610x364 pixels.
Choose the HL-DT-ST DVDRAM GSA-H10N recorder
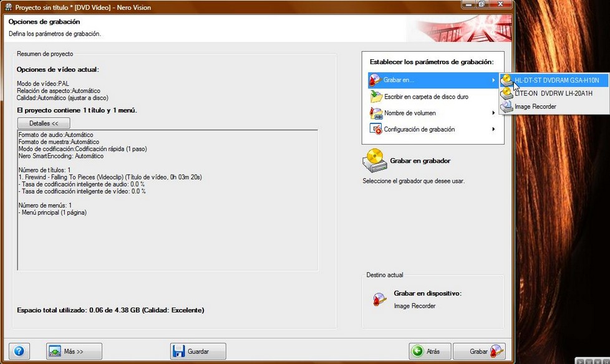coord(554,80)
